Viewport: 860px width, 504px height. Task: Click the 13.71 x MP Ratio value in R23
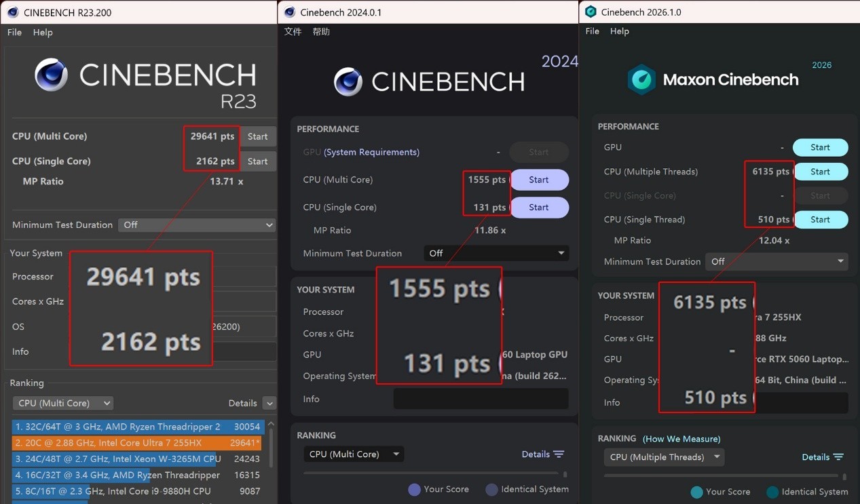pos(227,182)
